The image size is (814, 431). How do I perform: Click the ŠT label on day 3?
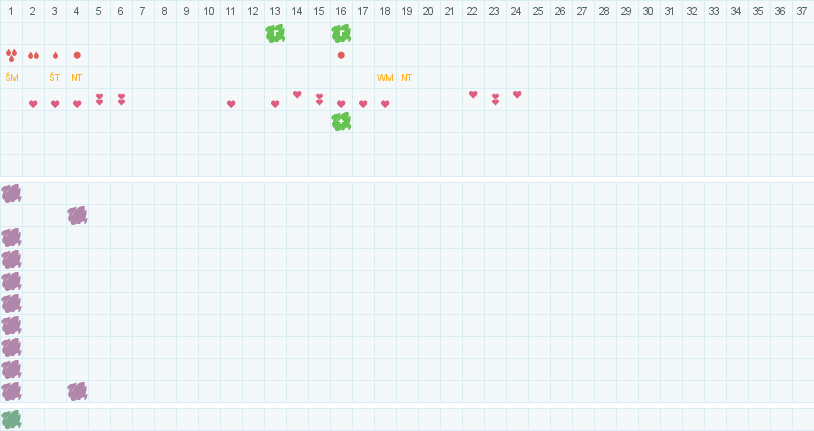tap(55, 77)
